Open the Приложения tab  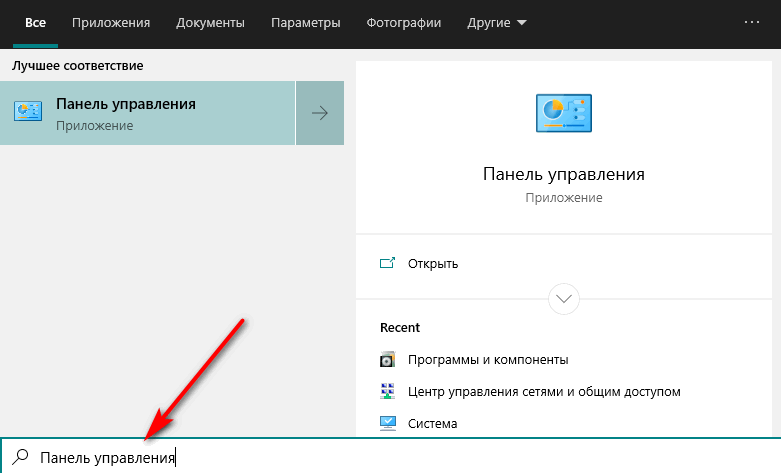[x=111, y=23]
